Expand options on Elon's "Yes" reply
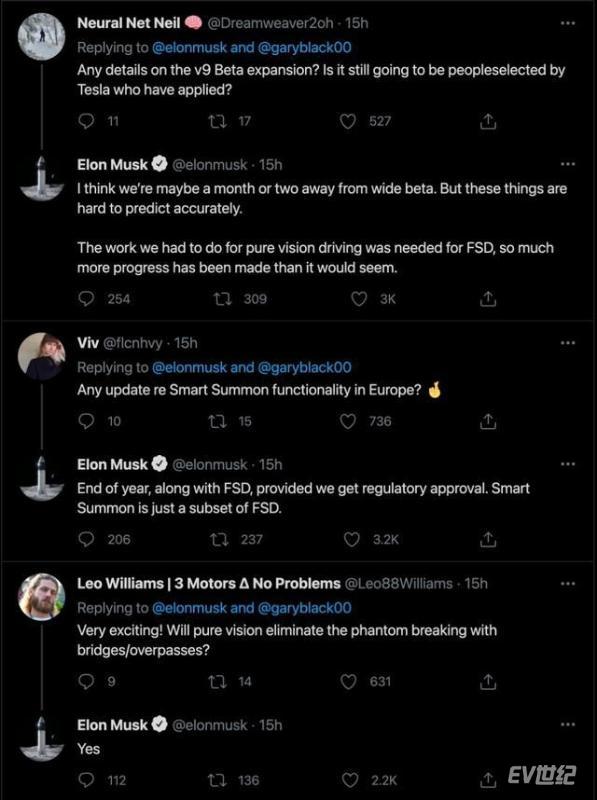Viewport: 597px width, 800px height. click(x=568, y=724)
